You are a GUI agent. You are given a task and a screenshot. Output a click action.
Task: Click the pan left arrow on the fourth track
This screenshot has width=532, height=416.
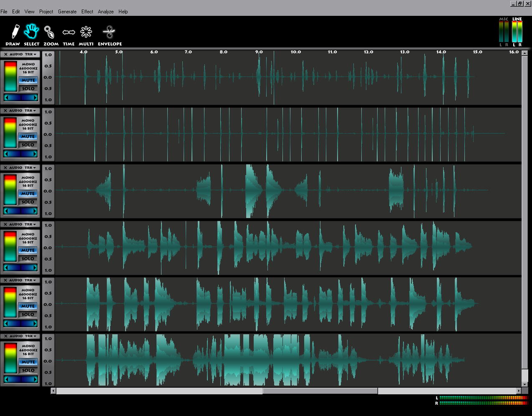pyautogui.click(x=7, y=268)
